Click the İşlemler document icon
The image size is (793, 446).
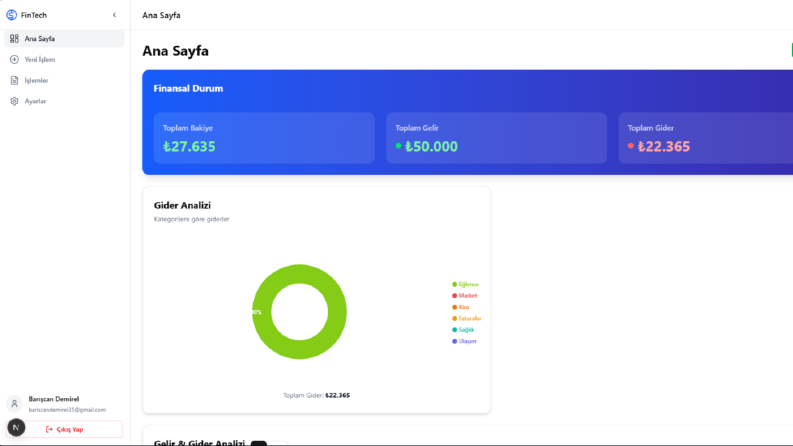click(14, 80)
